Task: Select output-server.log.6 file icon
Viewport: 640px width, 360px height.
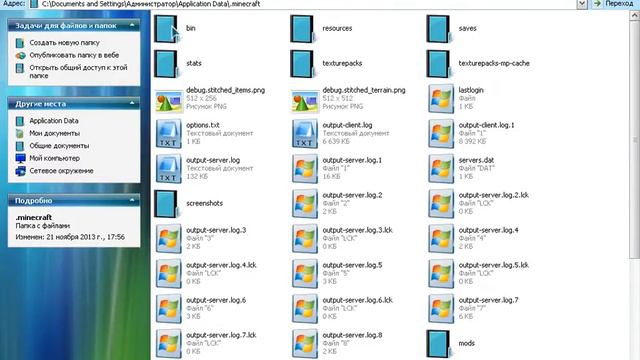Action: point(169,309)
